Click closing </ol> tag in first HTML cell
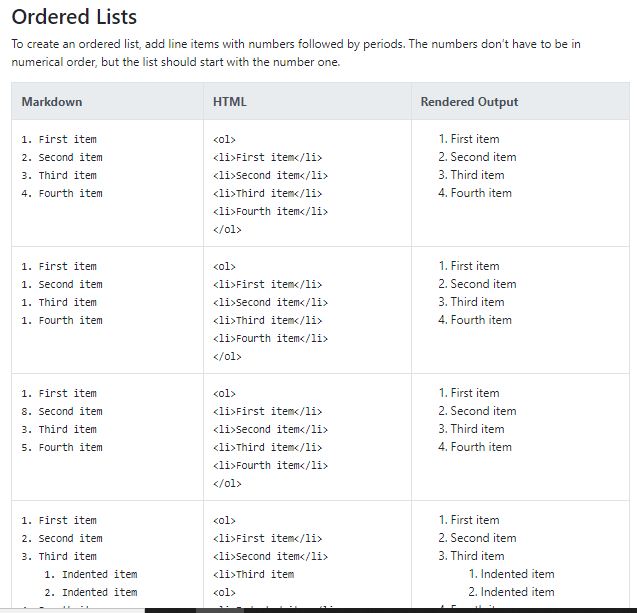637x613 pixels. coord(227,229)
